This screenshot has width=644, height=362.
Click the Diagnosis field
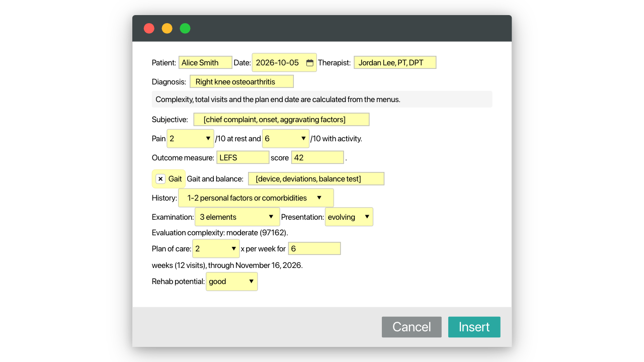[242, 81]
